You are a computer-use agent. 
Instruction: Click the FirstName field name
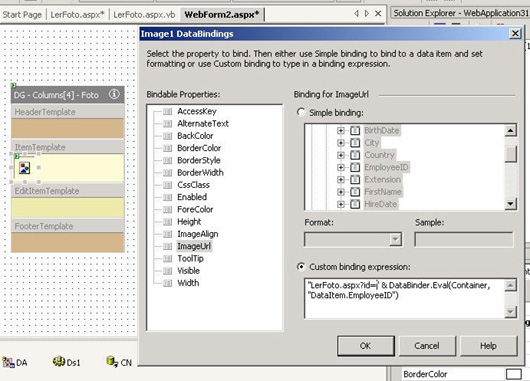pyautogui.click(x=383, y=192)
